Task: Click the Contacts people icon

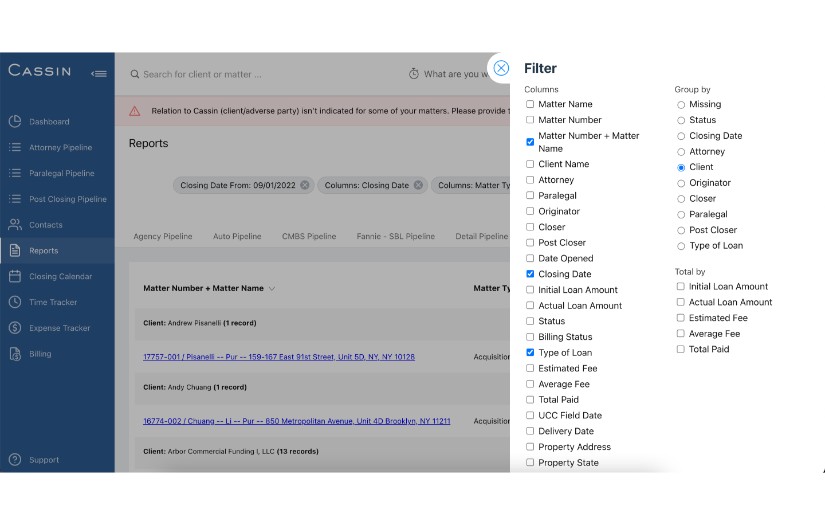Action: click(x=15, y=224)
